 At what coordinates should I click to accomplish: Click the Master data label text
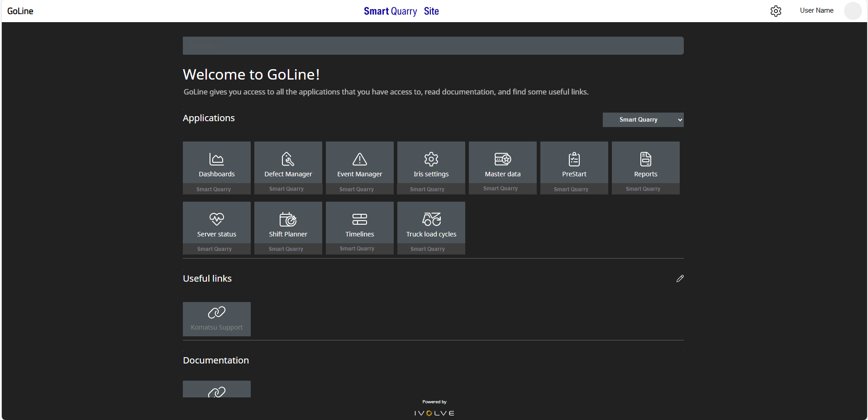pyautogui.click(x=503, y=174)
